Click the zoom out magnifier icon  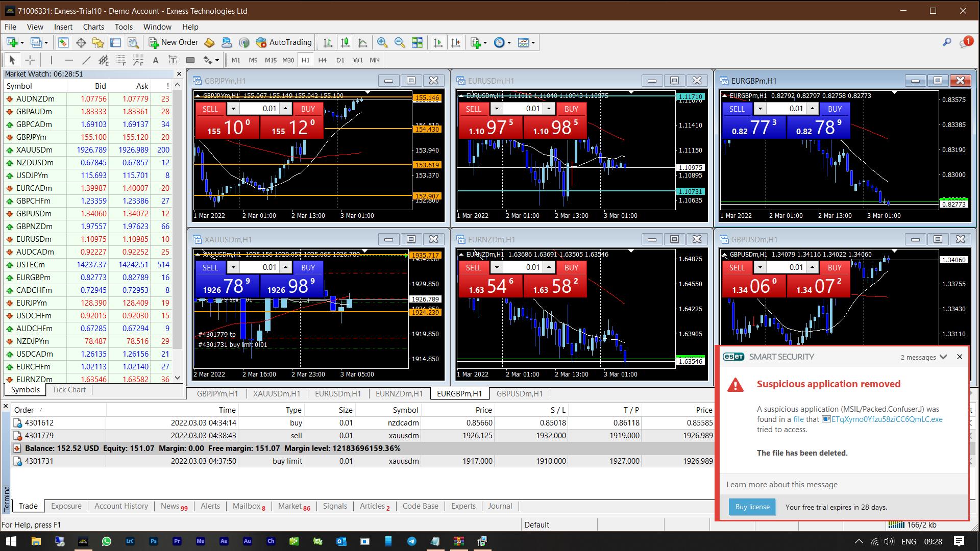point(400,42)
